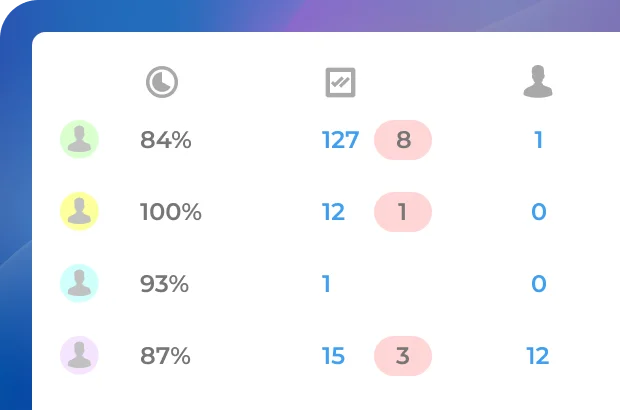
Task: Click the completed tasks checkmark column icon
Action: 341,83
